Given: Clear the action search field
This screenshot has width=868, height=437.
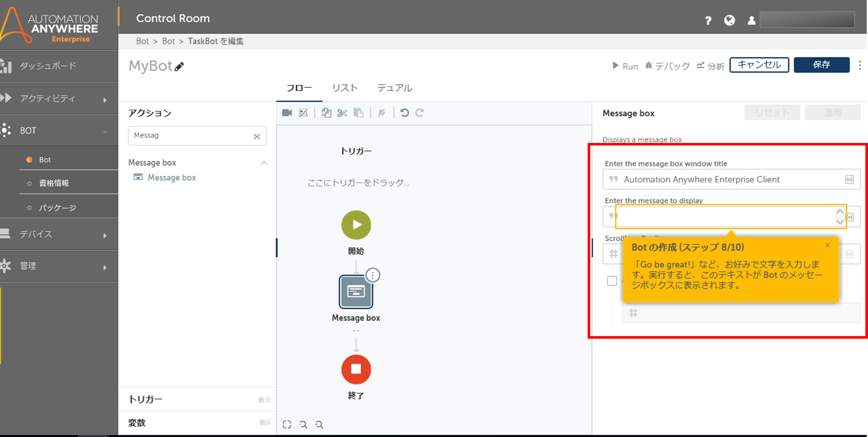Looking at the screenshot, I should pos(257,136).
